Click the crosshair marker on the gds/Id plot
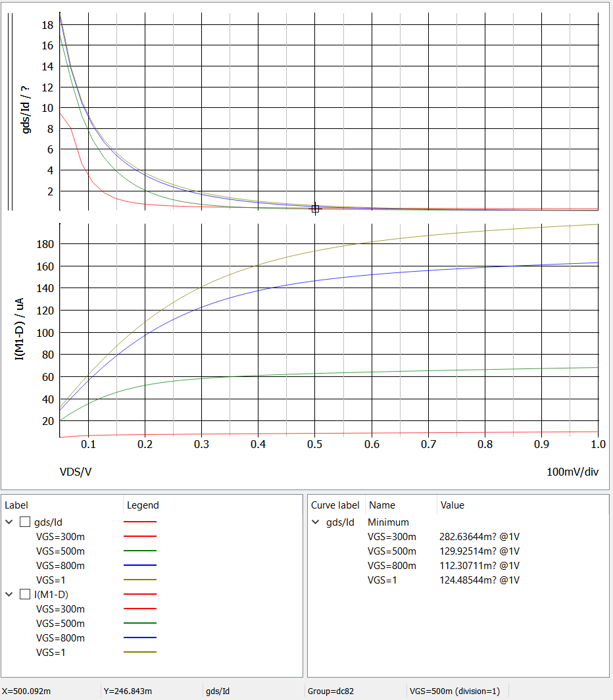The image size is (613, 700). click(315, 209)
